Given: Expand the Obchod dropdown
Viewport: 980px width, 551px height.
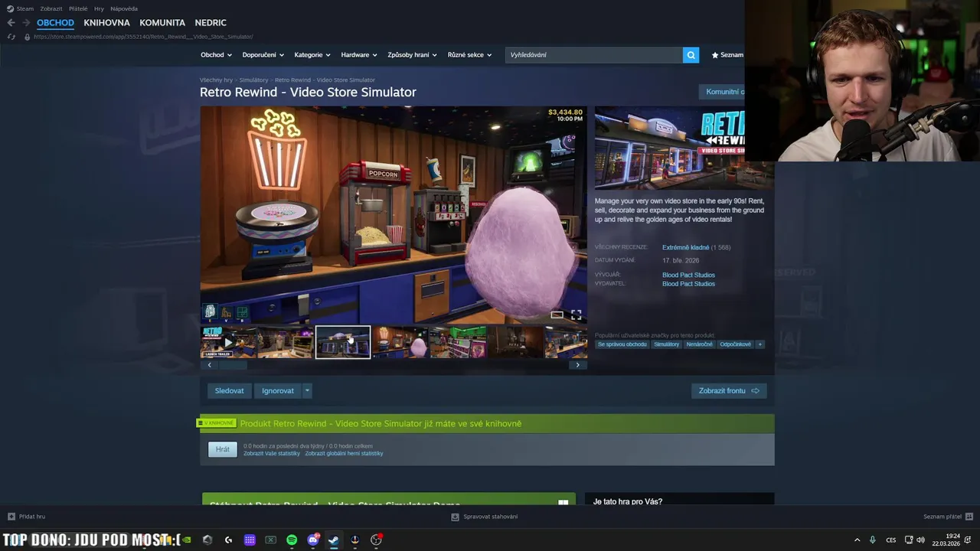Looking at the screenshot, I should tap(215, 55).
